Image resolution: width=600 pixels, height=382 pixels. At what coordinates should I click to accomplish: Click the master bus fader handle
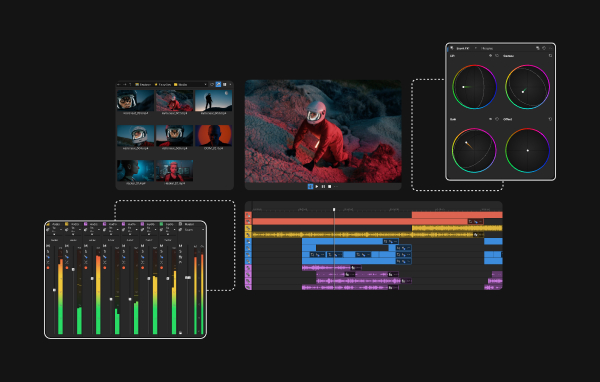[x=188, y=278]
